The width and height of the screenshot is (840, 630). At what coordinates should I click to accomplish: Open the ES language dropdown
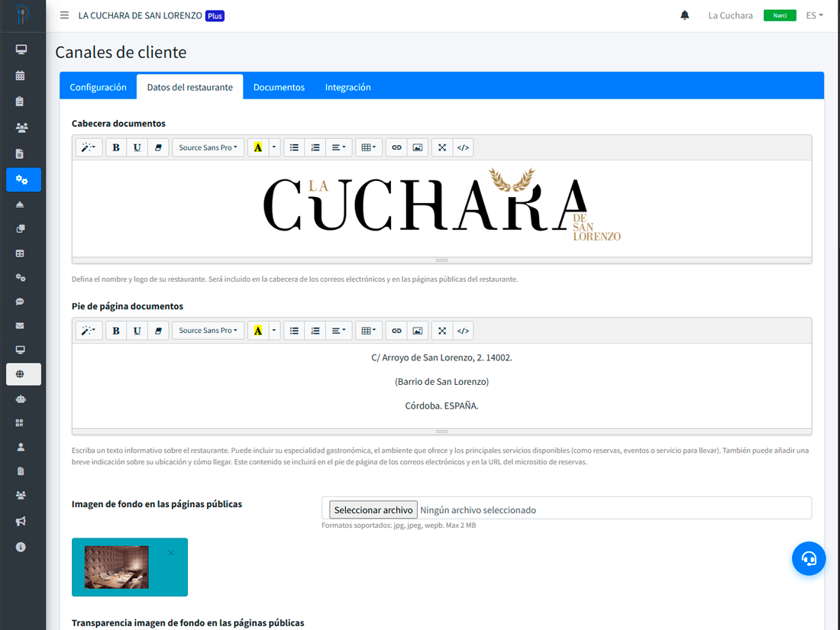pos(814,15)
